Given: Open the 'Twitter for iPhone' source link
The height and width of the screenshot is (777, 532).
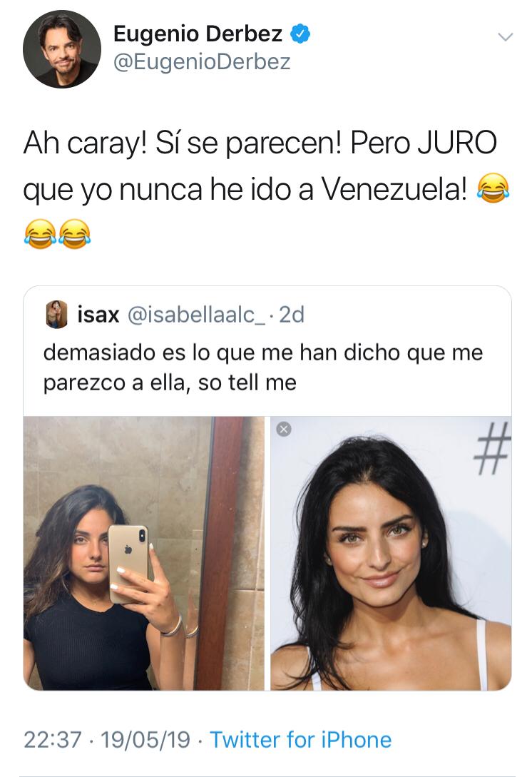Looking at the screenshot, I should [x=301, y=740].
